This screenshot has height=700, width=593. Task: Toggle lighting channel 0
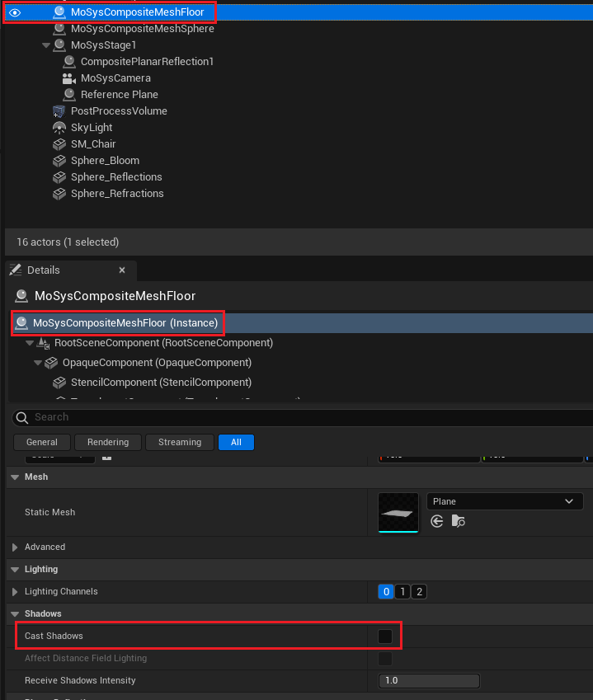(x=386, y=591)
